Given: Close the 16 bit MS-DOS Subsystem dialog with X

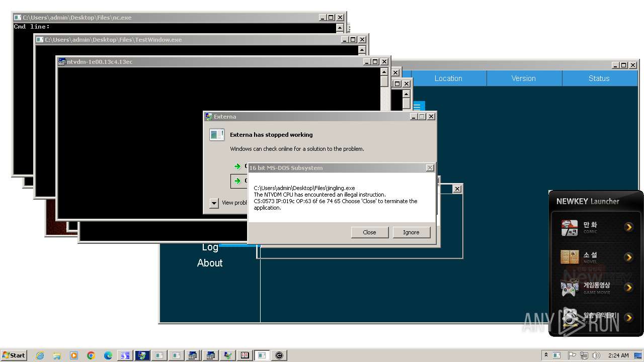Looking at the screenshot, I should pos(430,168).
